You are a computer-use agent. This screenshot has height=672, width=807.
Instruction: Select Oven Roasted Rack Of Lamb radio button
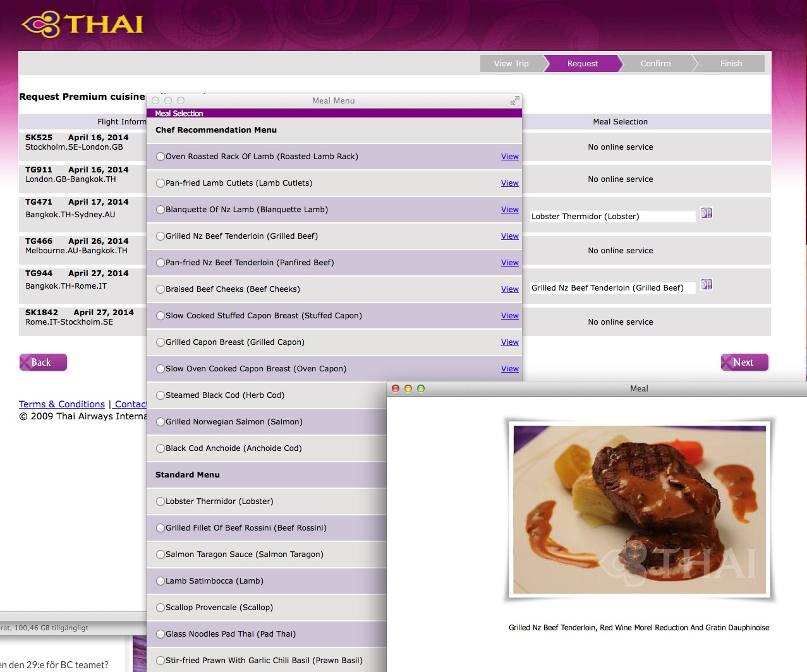(161, 157)
